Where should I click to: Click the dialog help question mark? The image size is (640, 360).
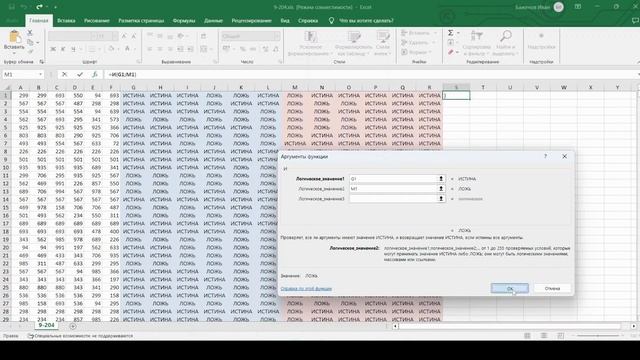pos(545,156)
